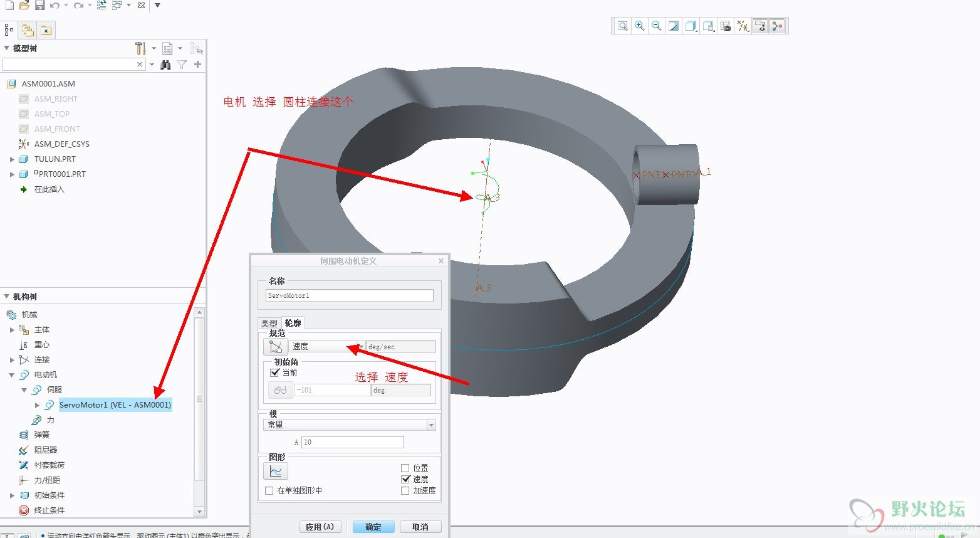Save the model with the floppy icon
Viewport: 980px width, 538px height.
coord(39,5)
